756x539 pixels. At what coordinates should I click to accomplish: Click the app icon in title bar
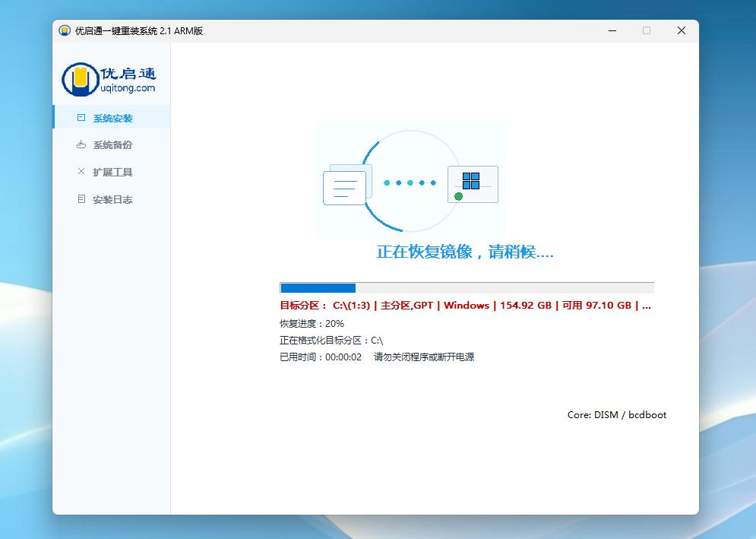pos(64,30)
